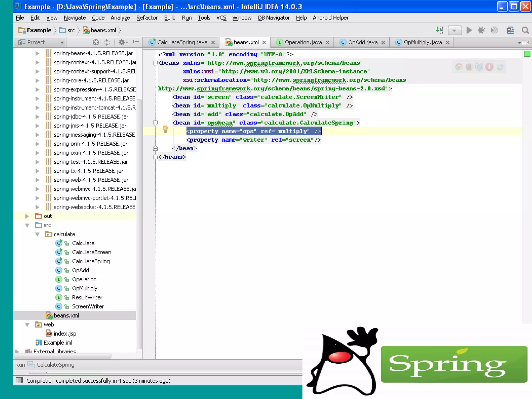The image size is (532, 399).
Task: Open Project Structure toolbar icon
Action: pos(510,30)
